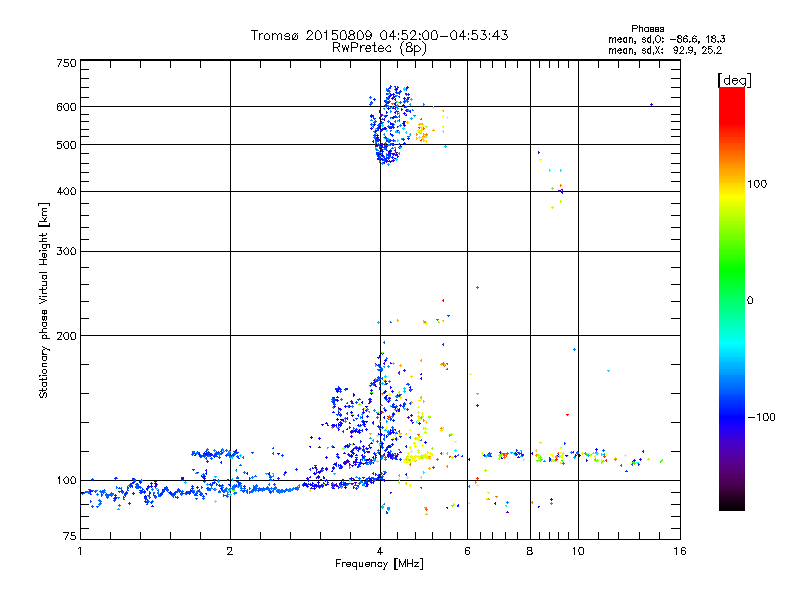Click the isolated blue point near 600 km, 14 MHz

(x=652, y=105)
